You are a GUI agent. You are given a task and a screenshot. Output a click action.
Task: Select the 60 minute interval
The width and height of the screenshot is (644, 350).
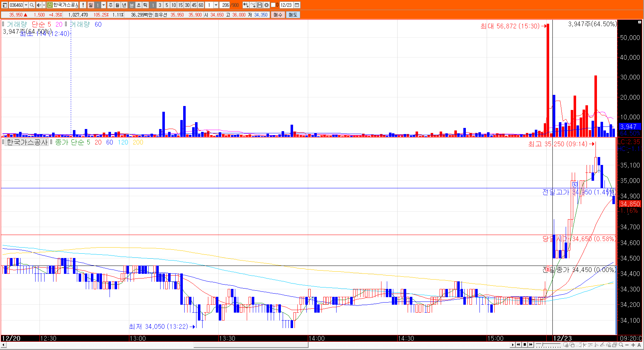point(200,5)
